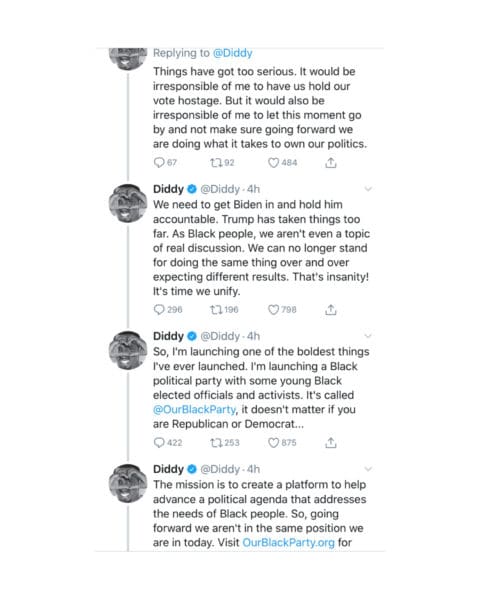The image size is (480, 600).
Task: Share the 'Things have got too serious' tweet
Action: tap(331, 163)
